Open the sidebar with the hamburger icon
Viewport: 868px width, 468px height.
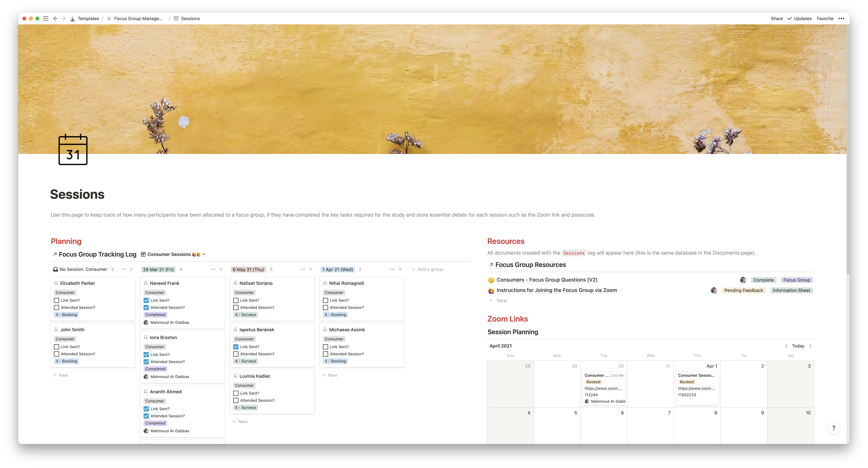[45, 19]
